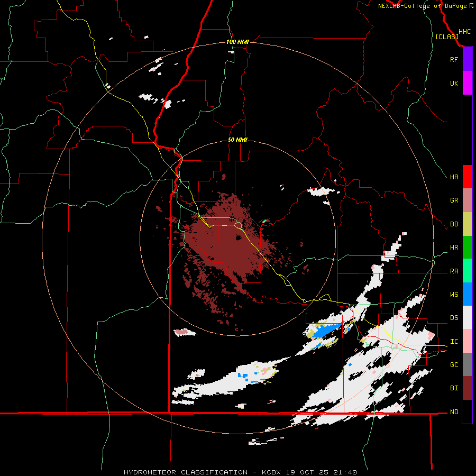This screenshot has width=476, height=476.
Task: Click the BI legend label
Action: (x=454, y=388)
